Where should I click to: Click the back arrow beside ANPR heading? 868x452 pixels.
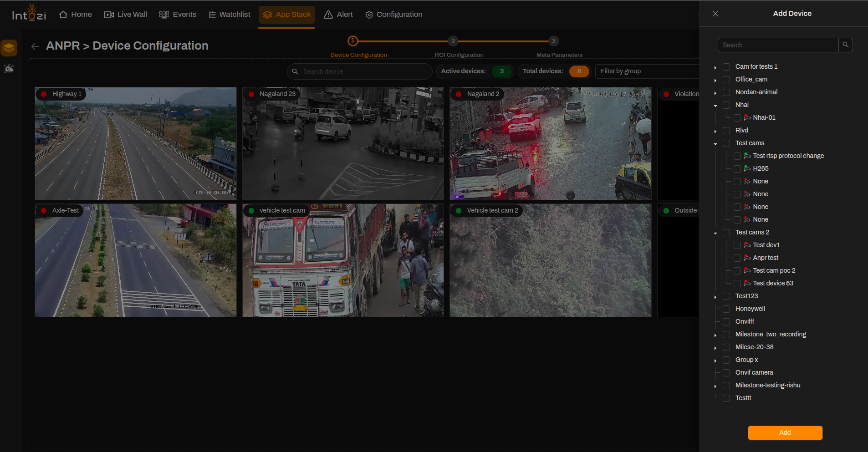click(36, 46)
